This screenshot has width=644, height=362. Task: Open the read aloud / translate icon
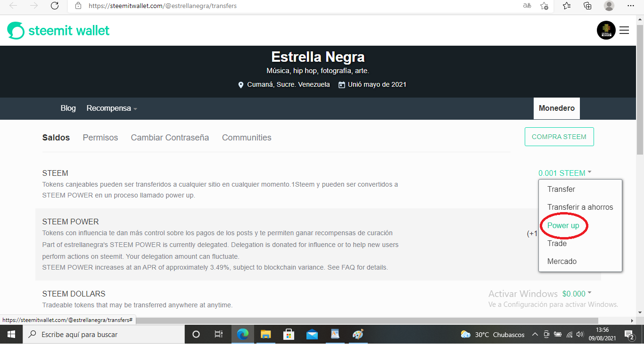(x=527, y=6)
